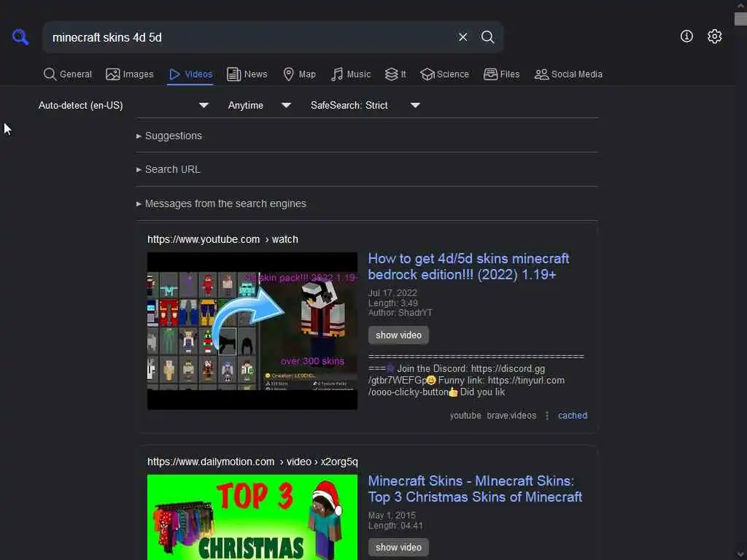
Task: Open the Top 3 Christmas skins thumbnail
Action: pyautogui.click(x=252, y=517)
